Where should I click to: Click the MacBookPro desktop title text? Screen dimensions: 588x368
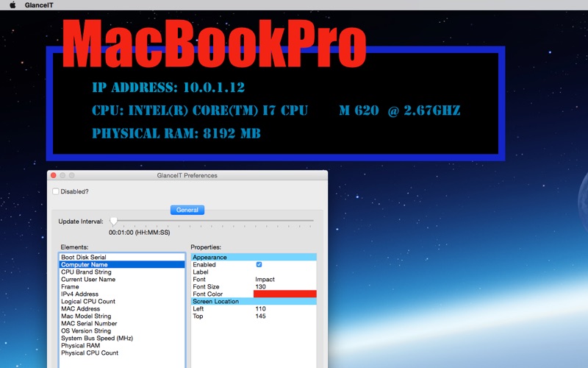[214, 44]
